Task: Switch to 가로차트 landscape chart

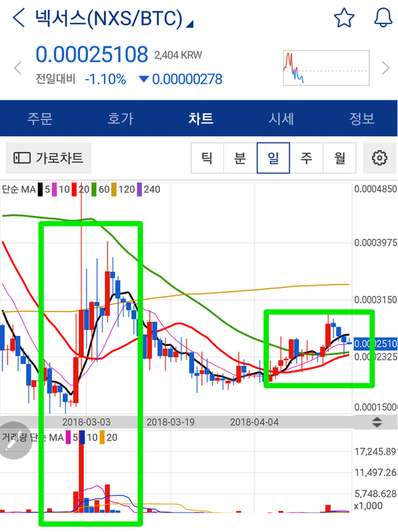Action: click(x=49, y=158)
